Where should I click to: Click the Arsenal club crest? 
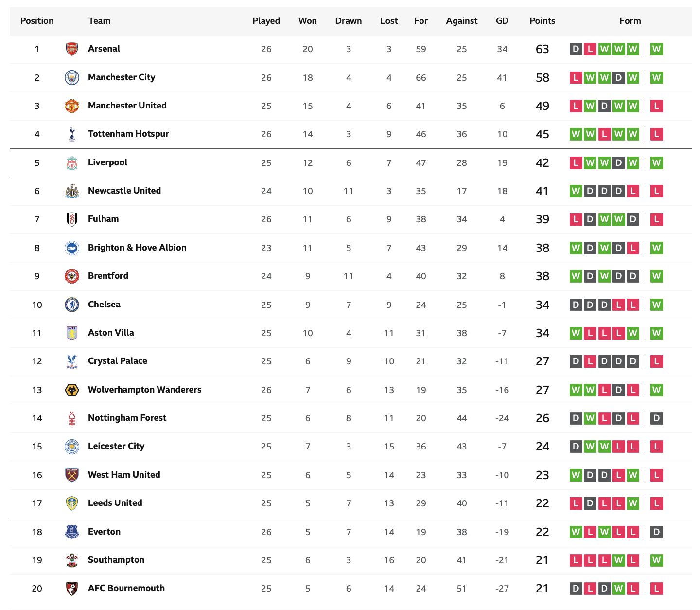[x=72, y=49]
